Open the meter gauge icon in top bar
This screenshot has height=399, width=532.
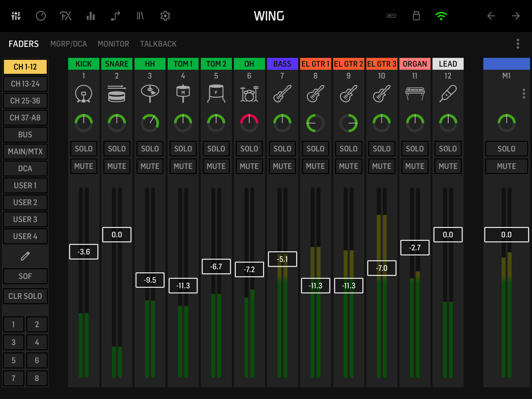[41, 16]
